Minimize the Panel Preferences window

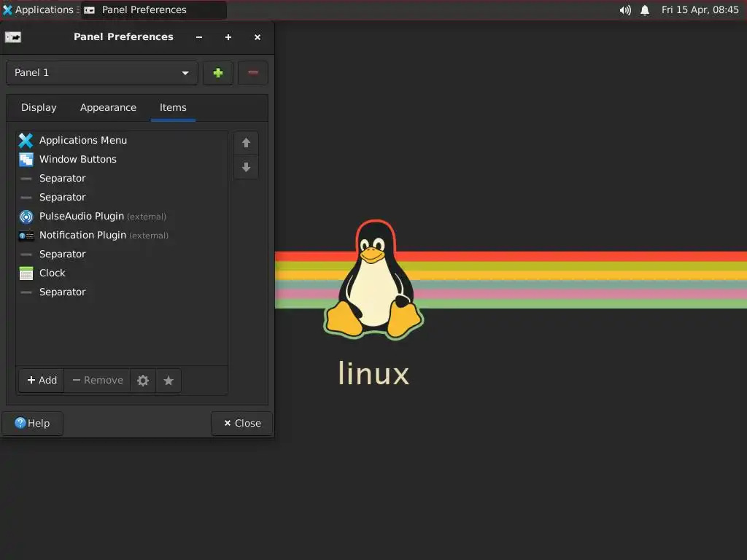coord(199,37)
